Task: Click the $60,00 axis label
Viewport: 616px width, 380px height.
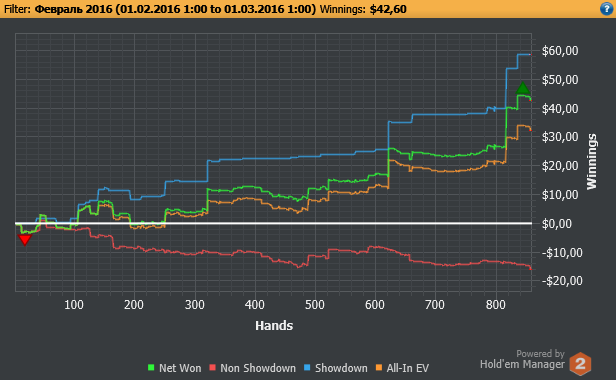Action: pos(560,51)
